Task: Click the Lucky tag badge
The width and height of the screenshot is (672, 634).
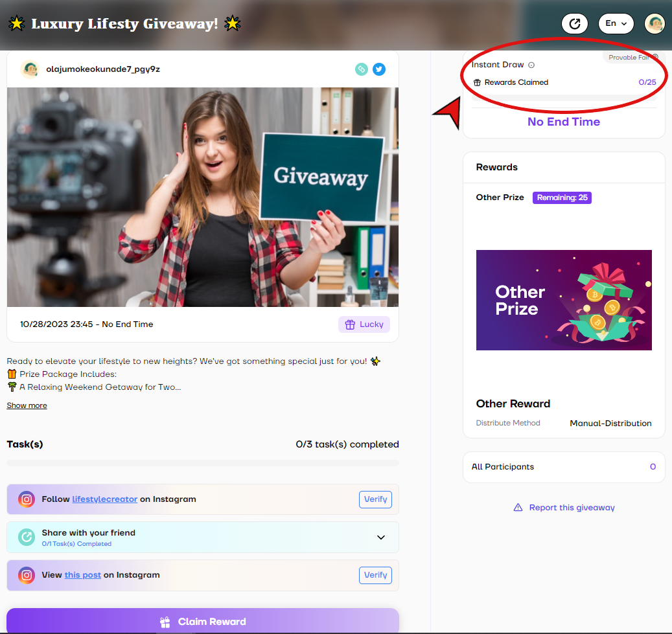Action: 364,324
